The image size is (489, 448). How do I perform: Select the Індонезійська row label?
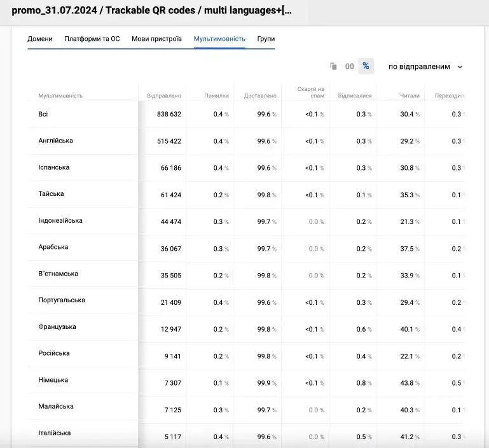click(60, 220)
